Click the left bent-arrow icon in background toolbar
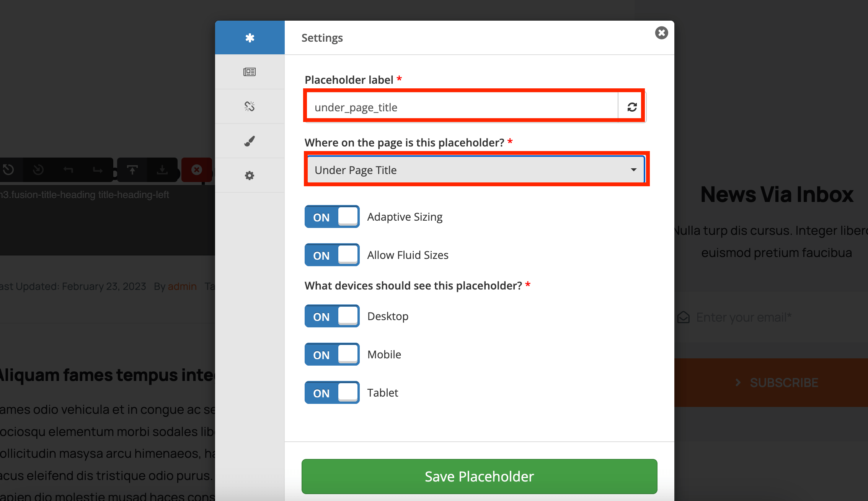 (x=68, y=169)
